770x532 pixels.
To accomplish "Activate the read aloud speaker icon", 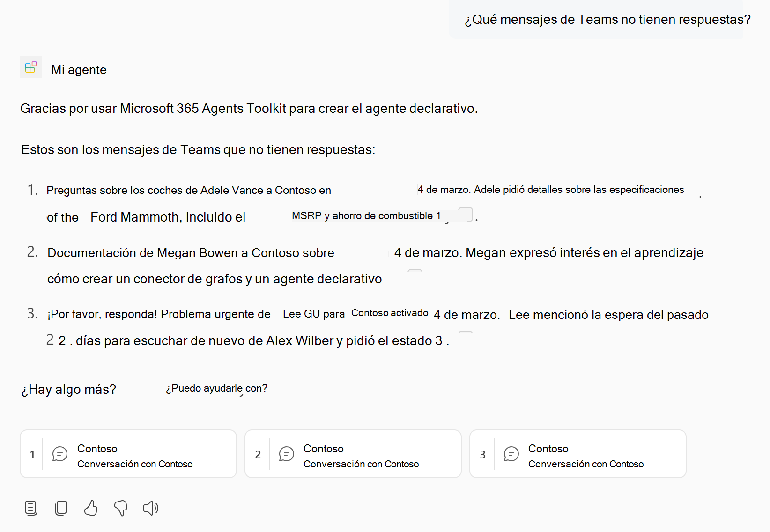I will pyautogui.click(x=151, y=508).
